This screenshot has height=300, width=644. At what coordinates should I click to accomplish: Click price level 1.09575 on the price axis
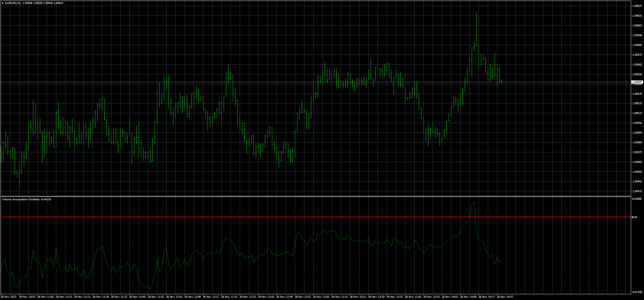637,55
